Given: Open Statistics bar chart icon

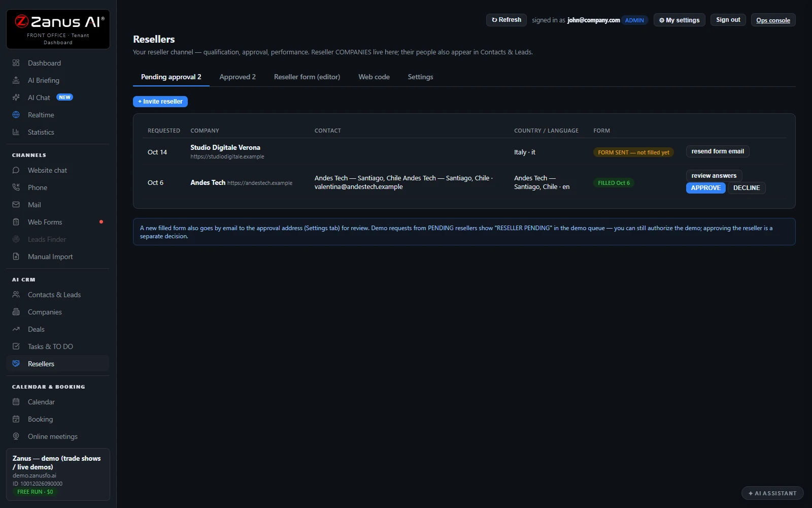Looking at the screenshot, I should tap(16, 132).
